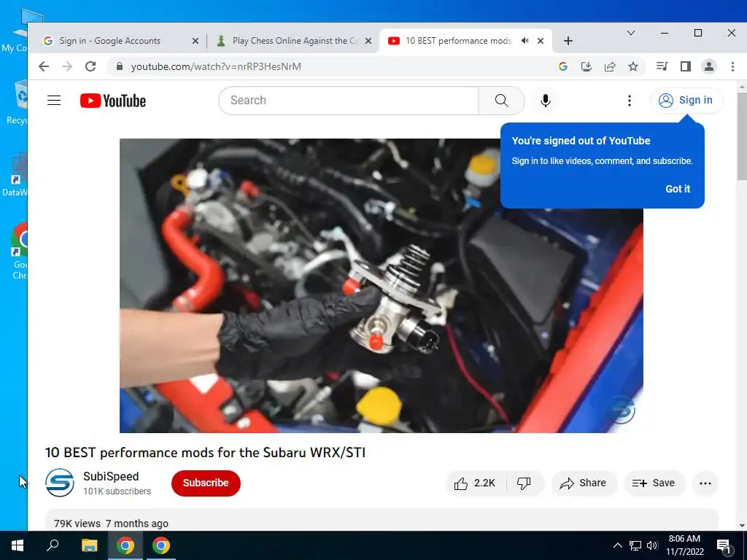Reload the YouTube page
Screen dimensions: 747x560
click(x=90, y=66)
